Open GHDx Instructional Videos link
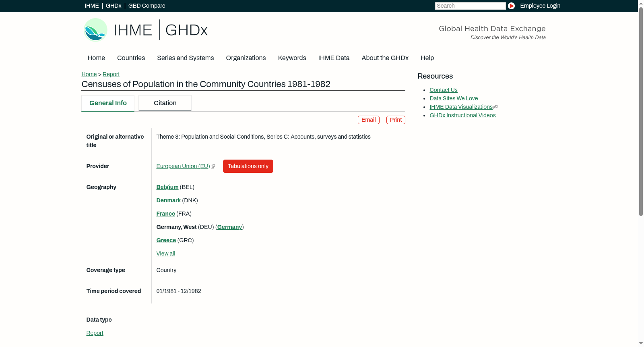Viewport: 644px width, 347px height. (462, 115)
